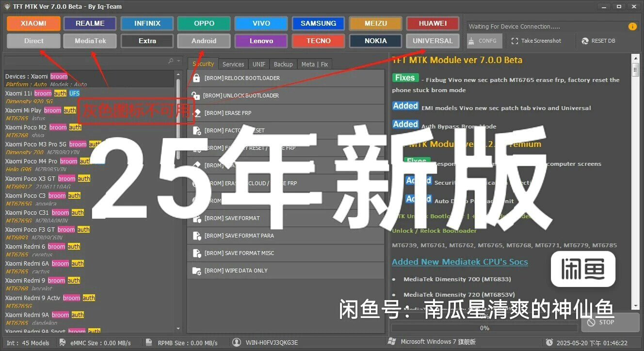This screenshot has height=351, width=644.
Task: Click Int : 45 Models status text
Action: click(x=28, y=343)
